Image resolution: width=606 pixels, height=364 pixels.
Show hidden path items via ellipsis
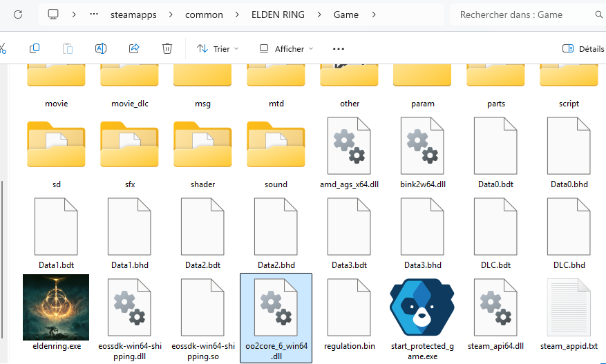[94, 15]
